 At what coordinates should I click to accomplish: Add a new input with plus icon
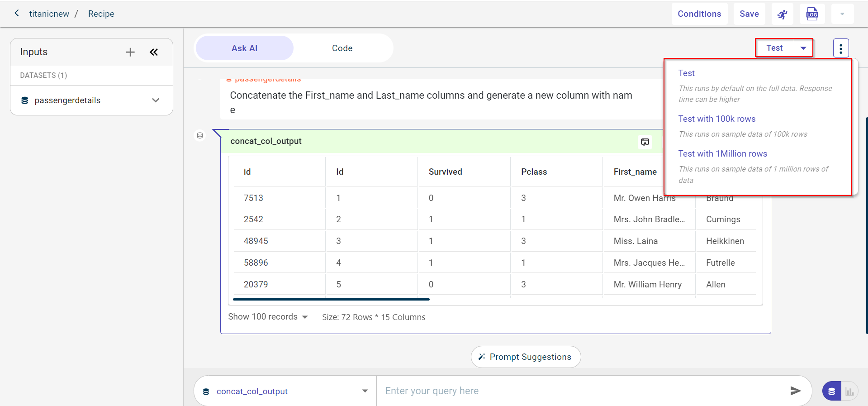coord(130,53)
